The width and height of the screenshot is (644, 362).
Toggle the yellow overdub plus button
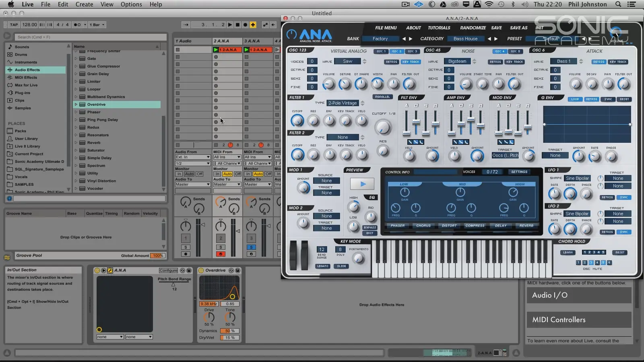point(253,25)
